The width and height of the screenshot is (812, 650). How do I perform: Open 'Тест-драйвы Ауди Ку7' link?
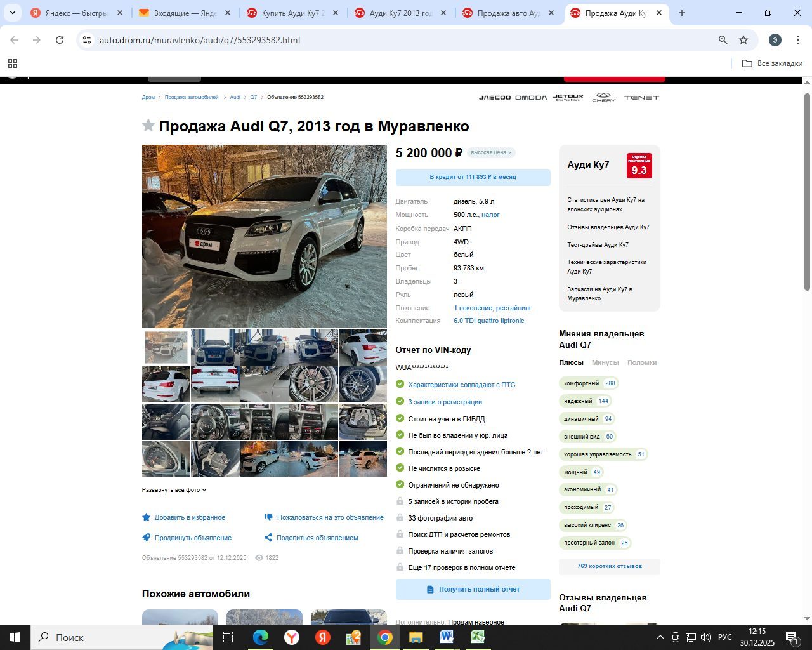(x=598, y=245)
